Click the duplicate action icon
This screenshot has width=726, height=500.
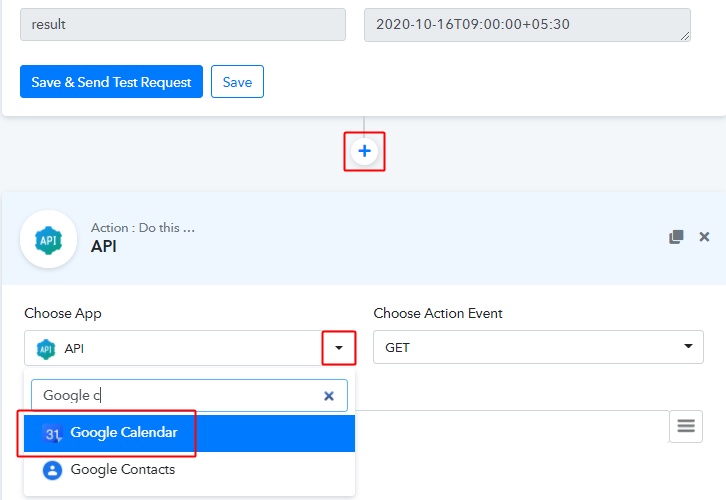(x=676, y=237)
